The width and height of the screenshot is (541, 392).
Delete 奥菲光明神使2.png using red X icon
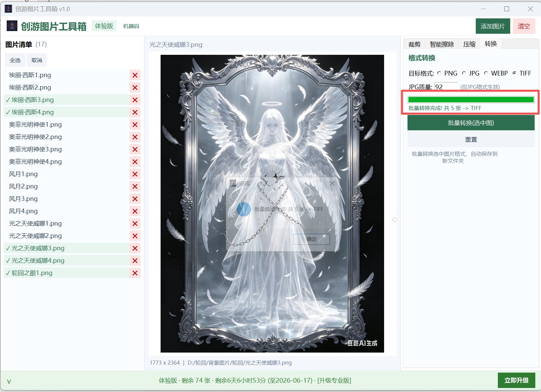pos(135,137)
